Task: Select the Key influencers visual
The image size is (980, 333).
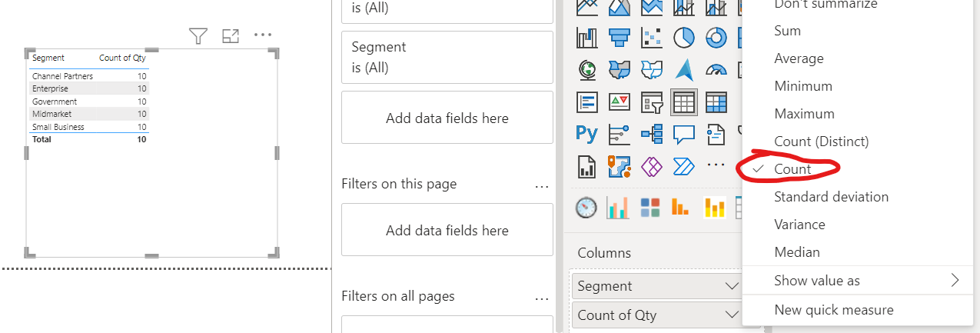Action: point(620,134)
